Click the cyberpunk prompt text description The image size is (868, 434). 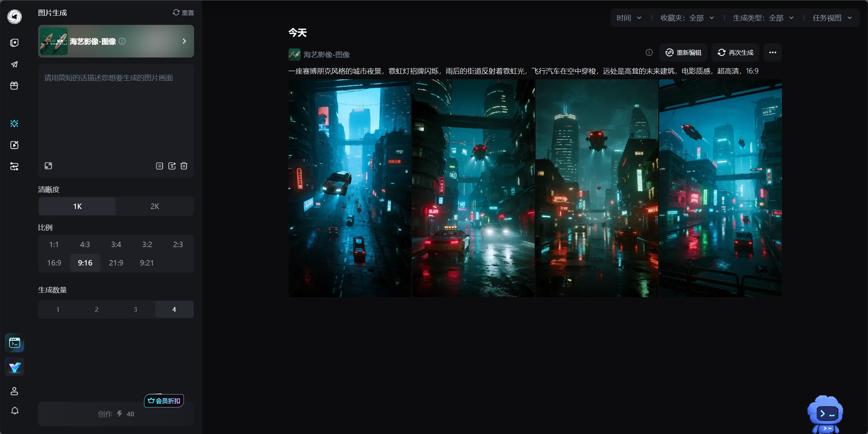pyautogui.click(x=523, y=71)
